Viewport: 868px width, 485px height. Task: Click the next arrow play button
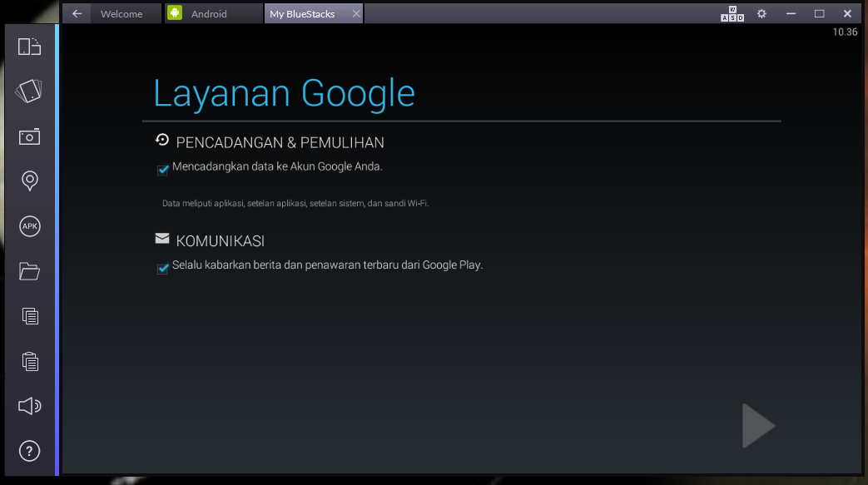pyautogui.click(x=758, y=425)
